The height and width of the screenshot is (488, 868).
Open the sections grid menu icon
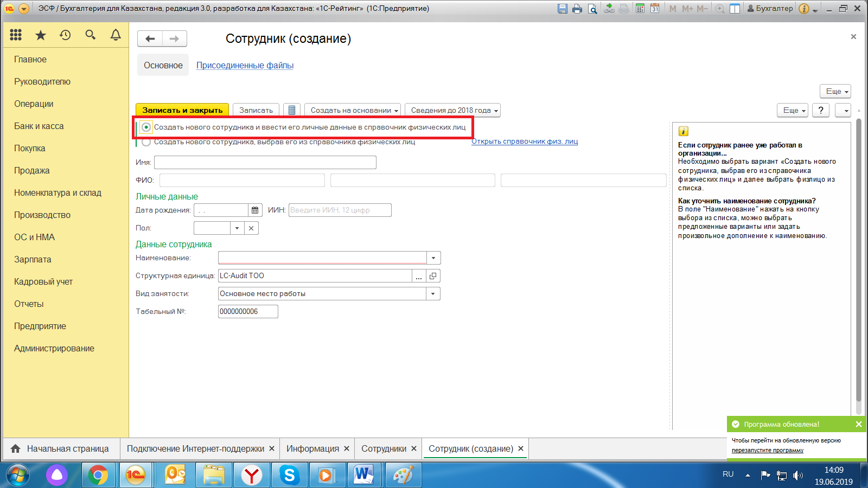tap(16, 35)
